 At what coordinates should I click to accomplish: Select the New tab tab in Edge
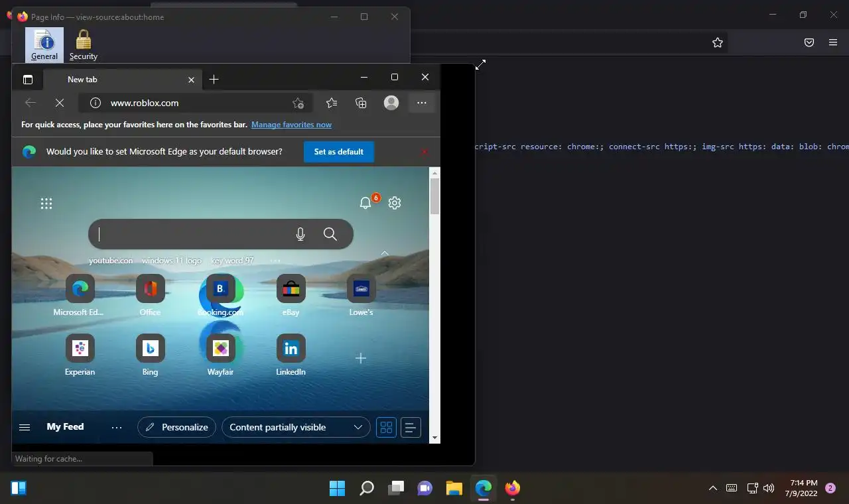pyautogui.click(x=122, y=80)
